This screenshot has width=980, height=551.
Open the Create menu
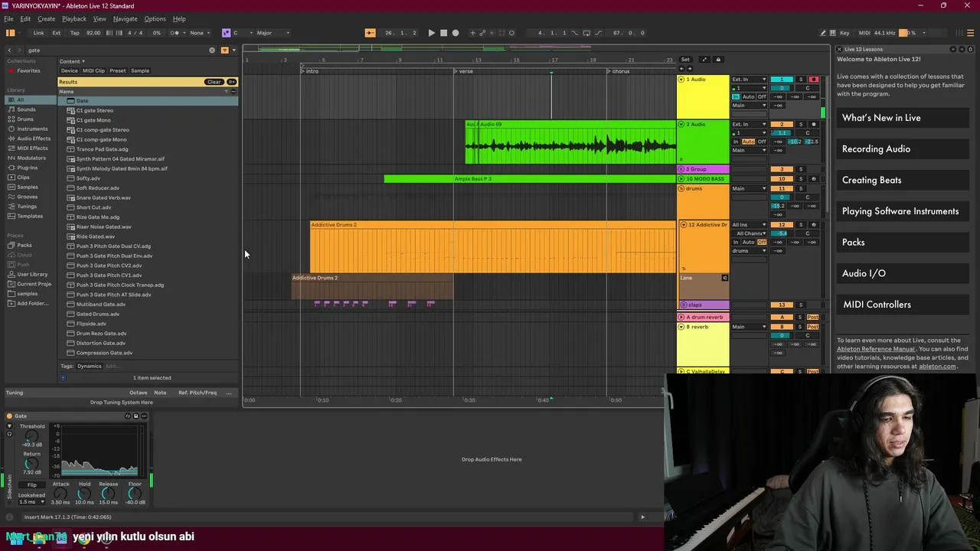tap(46, 18)
